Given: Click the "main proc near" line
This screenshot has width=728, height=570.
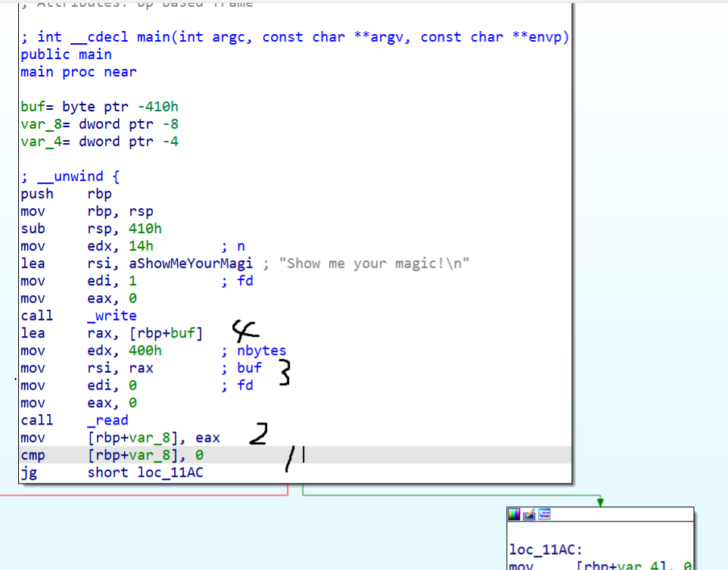Looking at the screenshot, I should [79, 72].
